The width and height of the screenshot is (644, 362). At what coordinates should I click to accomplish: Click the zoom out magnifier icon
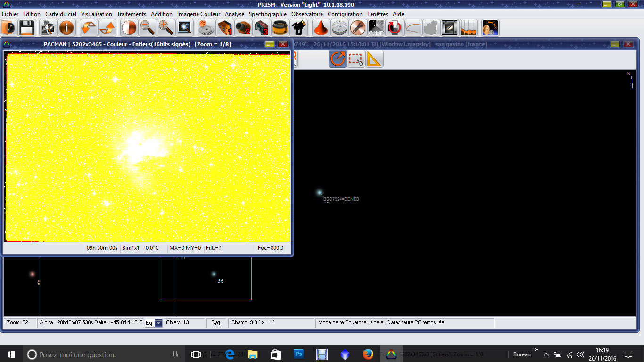148,28
